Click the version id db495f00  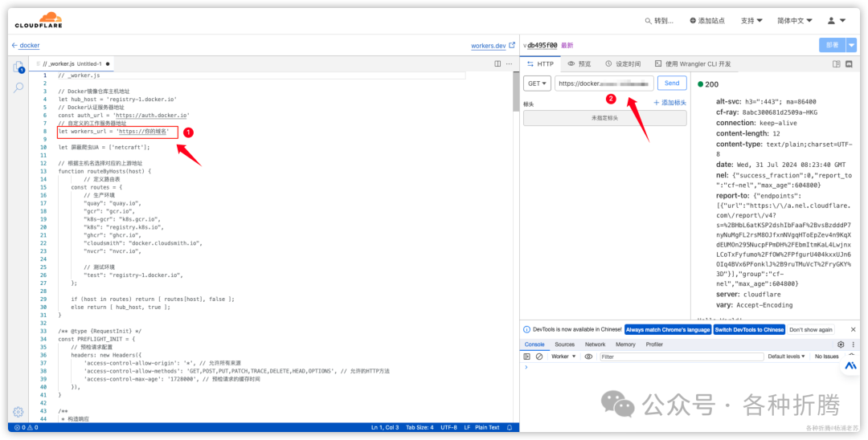pyautogui.click(x=542, y=45)
